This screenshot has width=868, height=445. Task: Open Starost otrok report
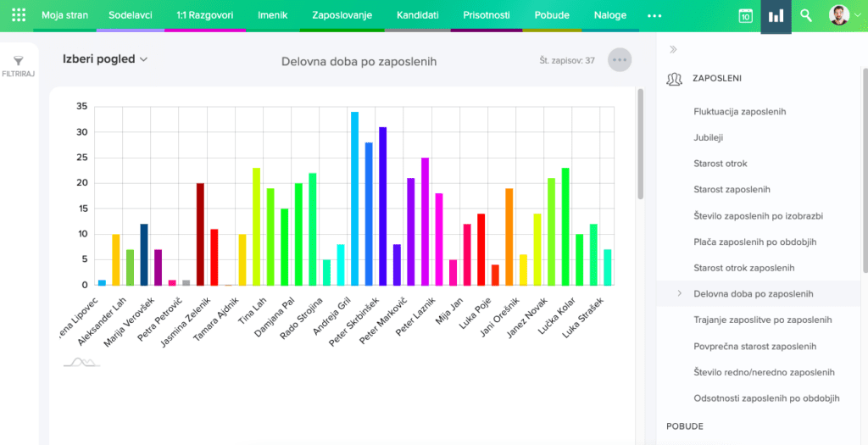720,164
